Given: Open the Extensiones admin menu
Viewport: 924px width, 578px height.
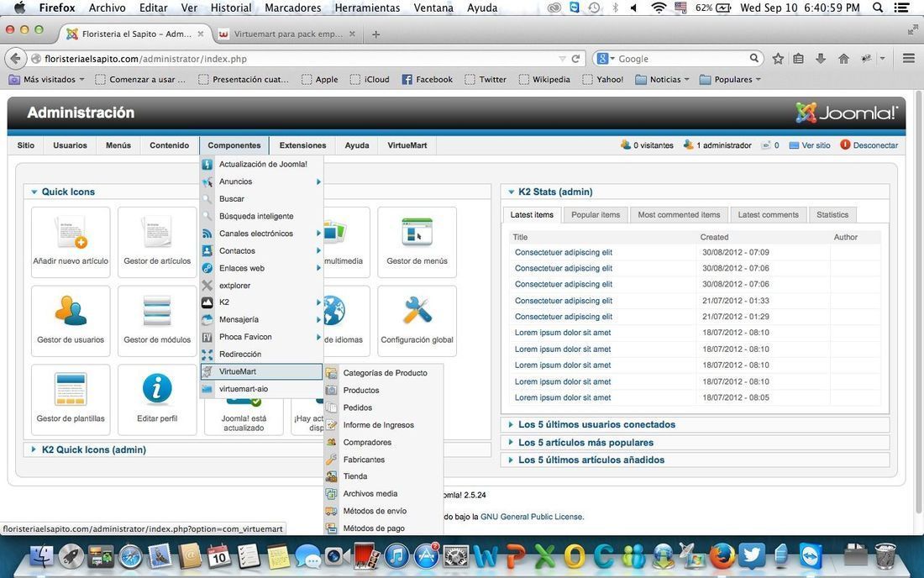Looking at the screenshot, I should [302, 145].
